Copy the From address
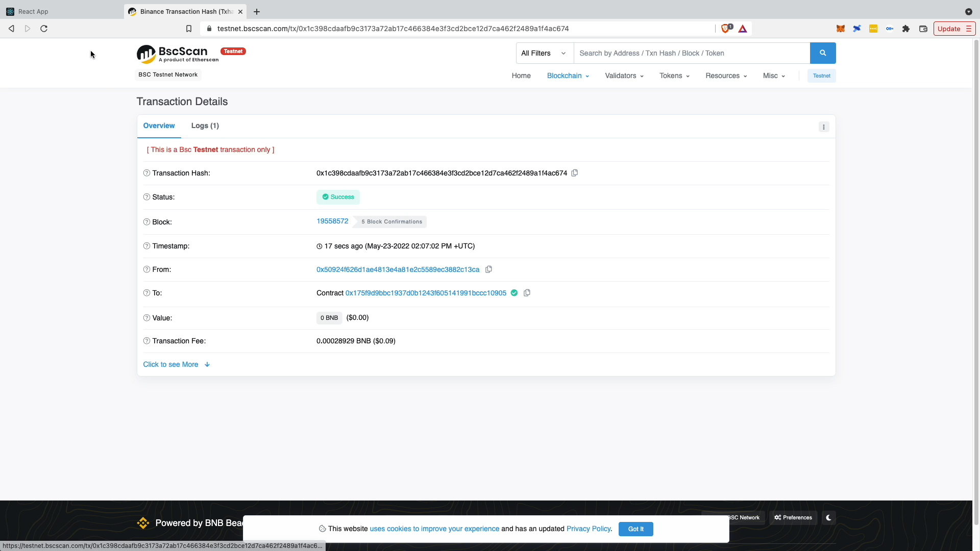The image size is (980, 551). [488, 269]
